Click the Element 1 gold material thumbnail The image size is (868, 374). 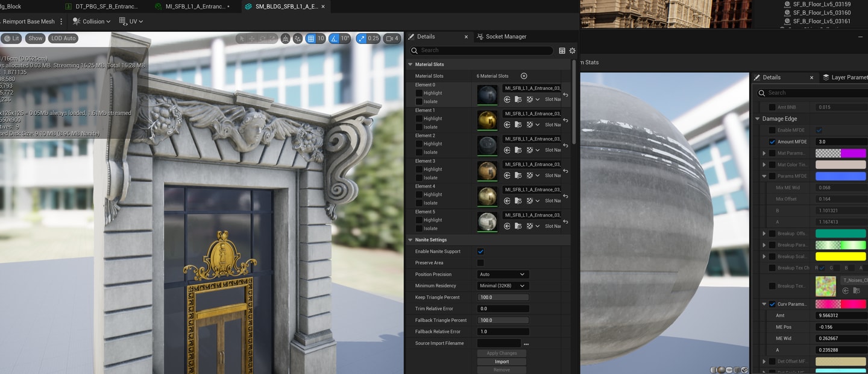[x=487, y=120]
